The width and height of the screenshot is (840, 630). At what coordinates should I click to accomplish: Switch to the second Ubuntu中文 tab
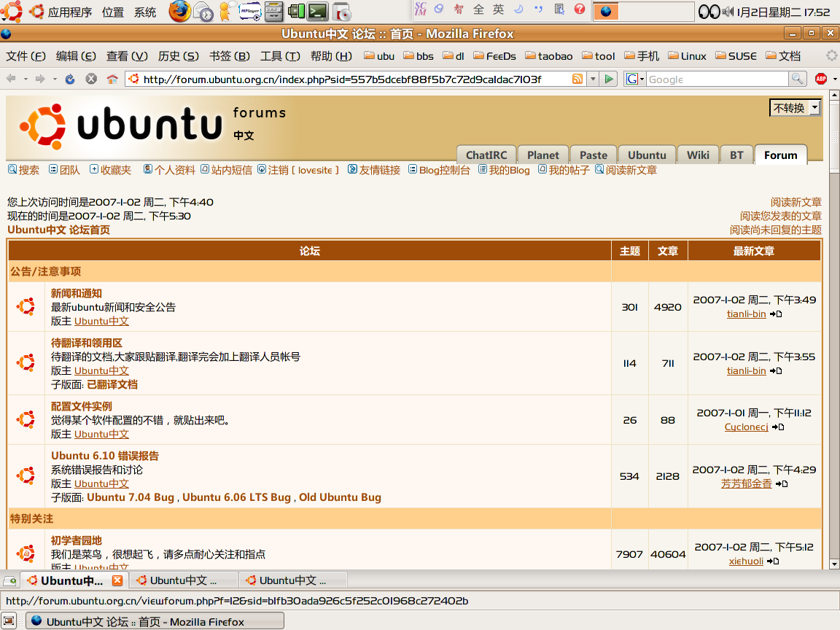tap(184, 580)
